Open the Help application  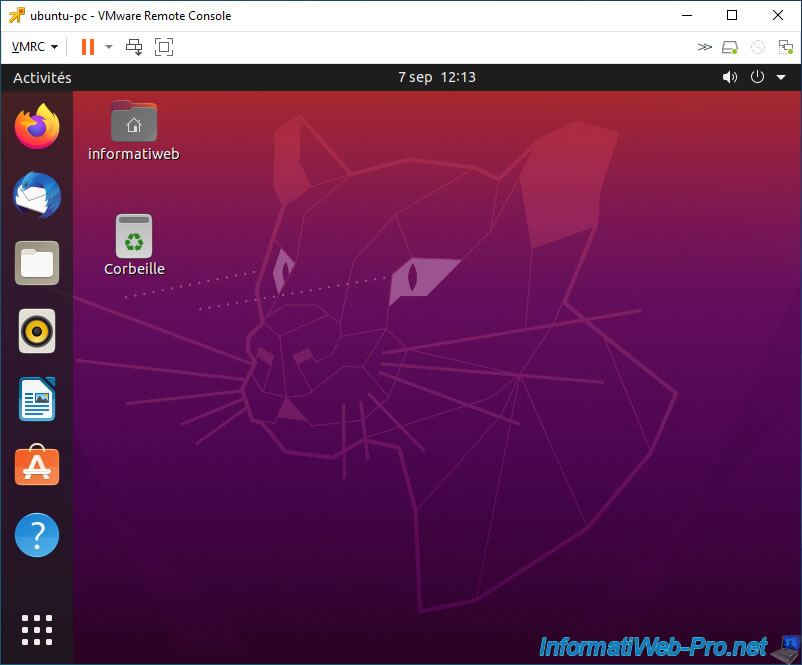coord(37,535)
